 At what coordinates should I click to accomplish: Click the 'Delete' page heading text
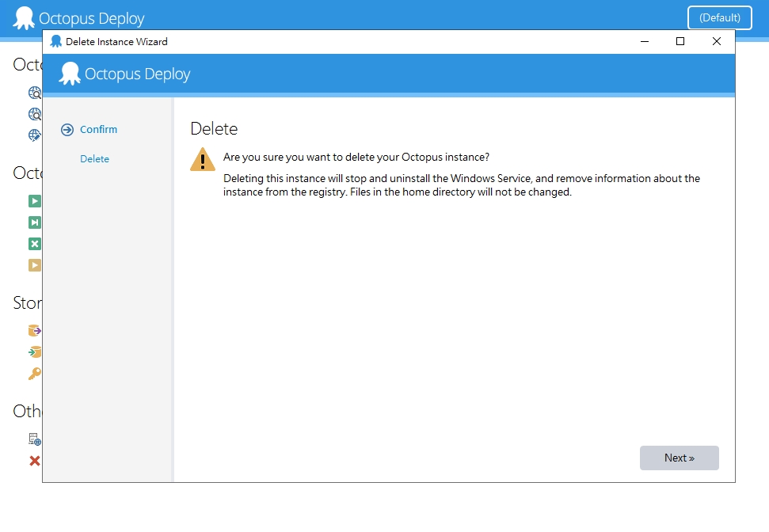pos(214,128)
